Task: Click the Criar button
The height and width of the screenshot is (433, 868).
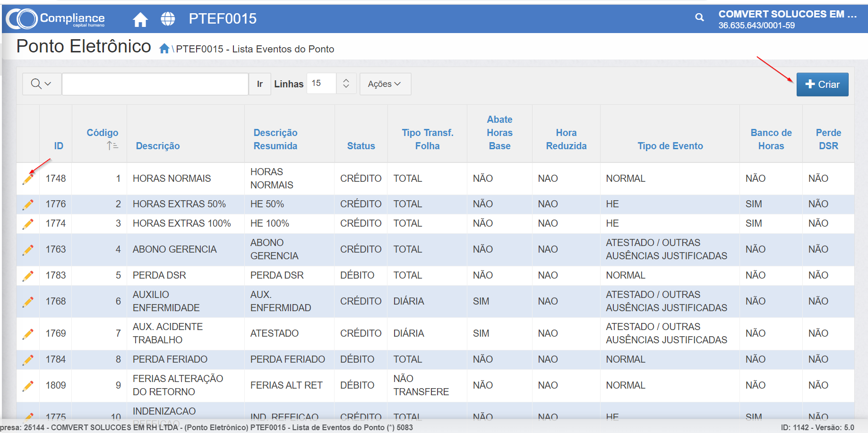Action: (822, 85)
